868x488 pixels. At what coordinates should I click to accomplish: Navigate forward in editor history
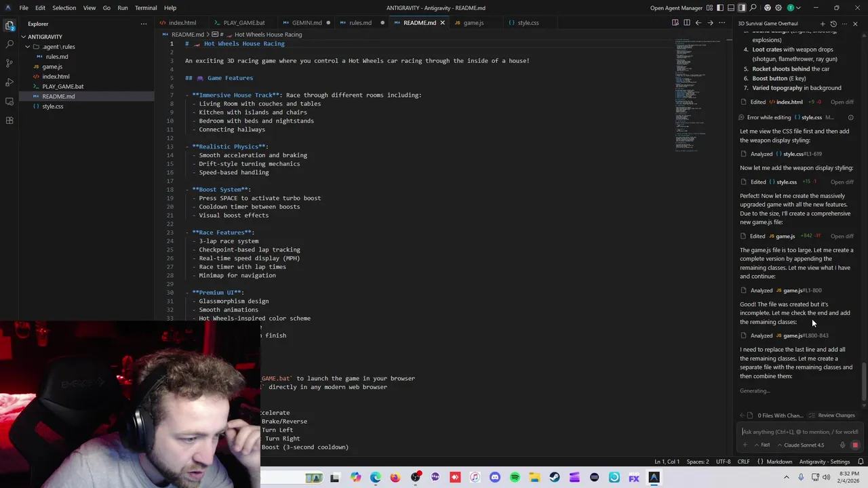point(710,23)
